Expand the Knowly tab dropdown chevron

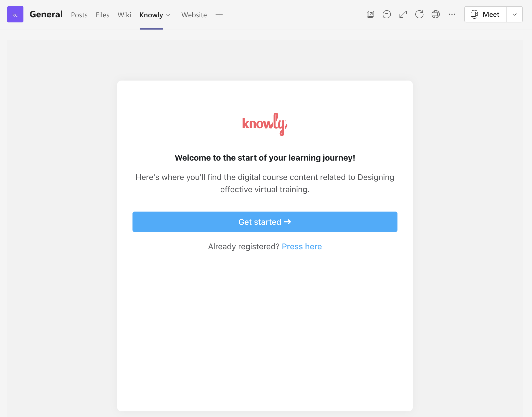pos(168,15)
